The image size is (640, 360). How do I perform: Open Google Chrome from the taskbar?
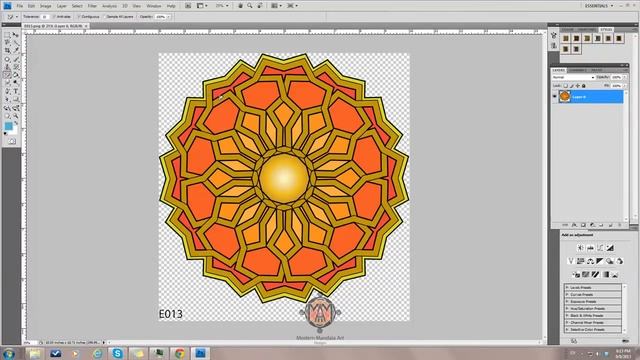click(x=180, y=353)
